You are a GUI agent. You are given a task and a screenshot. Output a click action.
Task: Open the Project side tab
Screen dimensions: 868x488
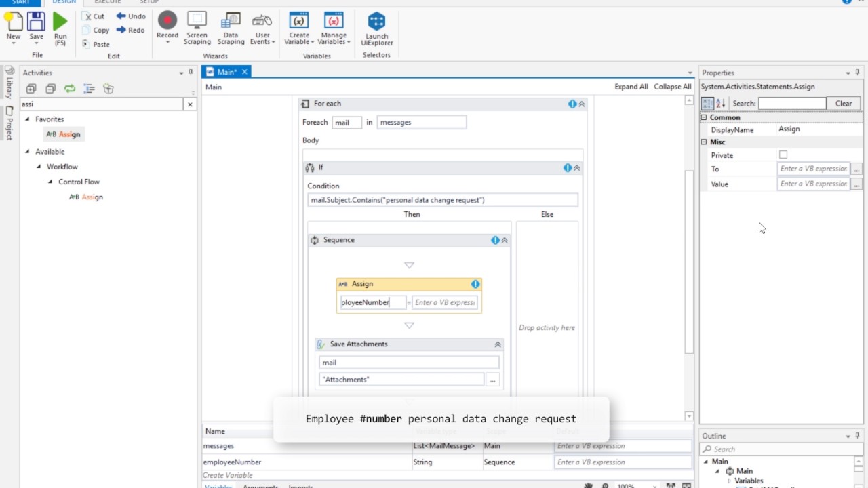pos(9,123)
